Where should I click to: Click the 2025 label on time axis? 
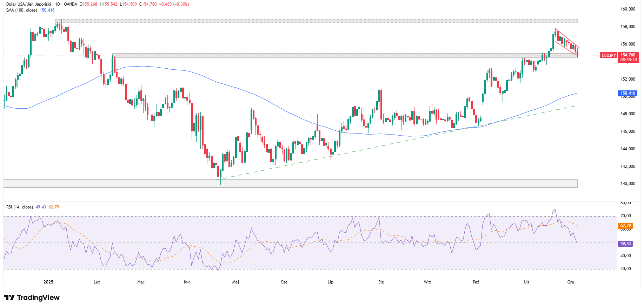coord(48,282)
